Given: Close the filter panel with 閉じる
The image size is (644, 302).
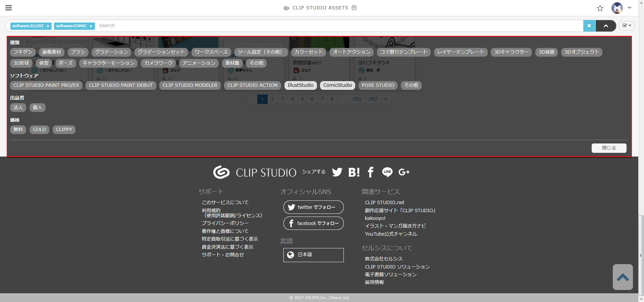Looking at the screenshot, I should coord(609,148).
